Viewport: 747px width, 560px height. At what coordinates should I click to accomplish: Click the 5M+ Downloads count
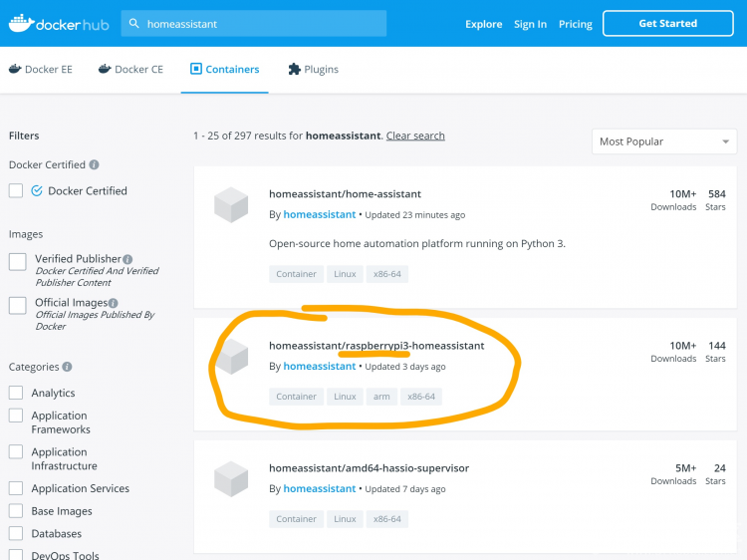(673, 473)
